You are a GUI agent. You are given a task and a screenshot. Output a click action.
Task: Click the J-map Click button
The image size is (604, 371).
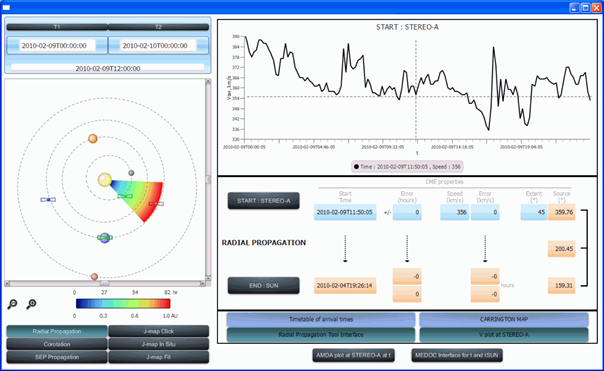pos(159,331)
